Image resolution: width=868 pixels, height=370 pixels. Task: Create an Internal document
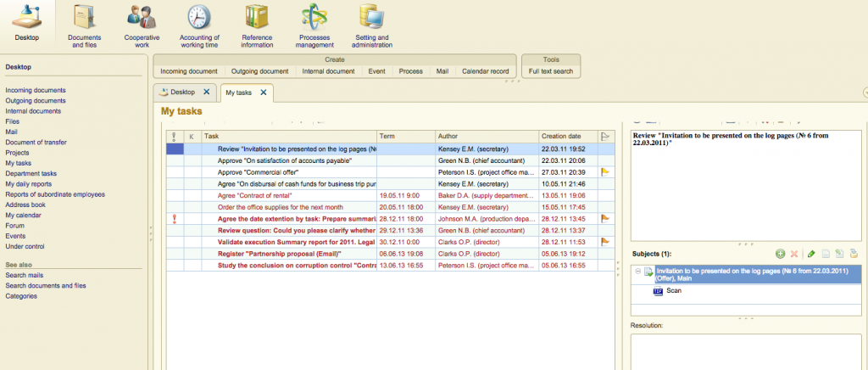(328, 71)
